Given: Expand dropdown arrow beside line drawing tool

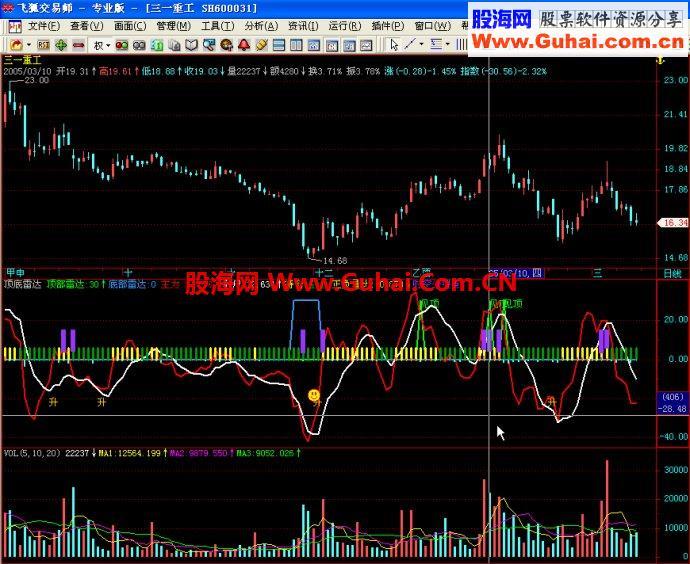Looking at the screenshot, I should [x=421, y=44].
